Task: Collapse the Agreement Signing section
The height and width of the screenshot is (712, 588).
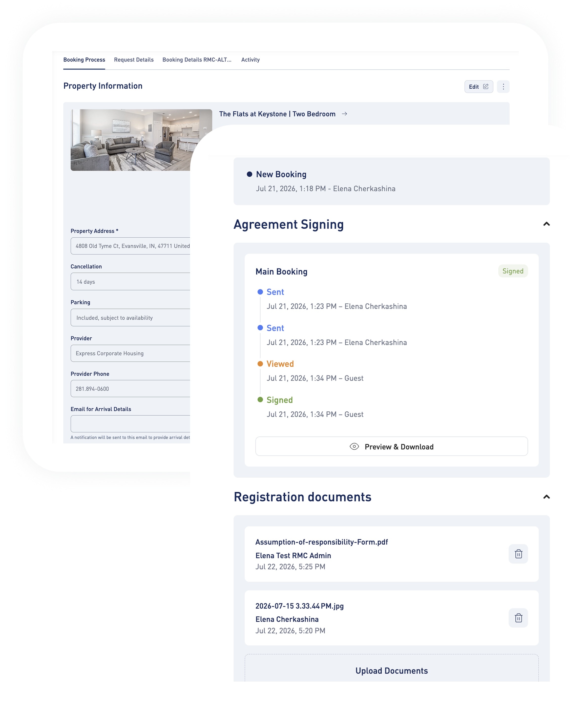Action: click(546, 224)
